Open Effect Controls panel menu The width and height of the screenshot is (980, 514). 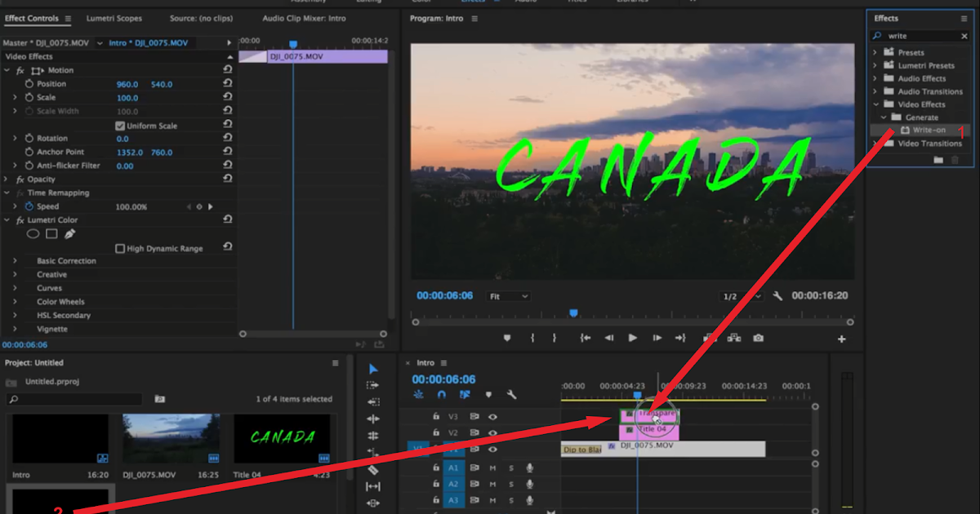[x=68, y=18]
